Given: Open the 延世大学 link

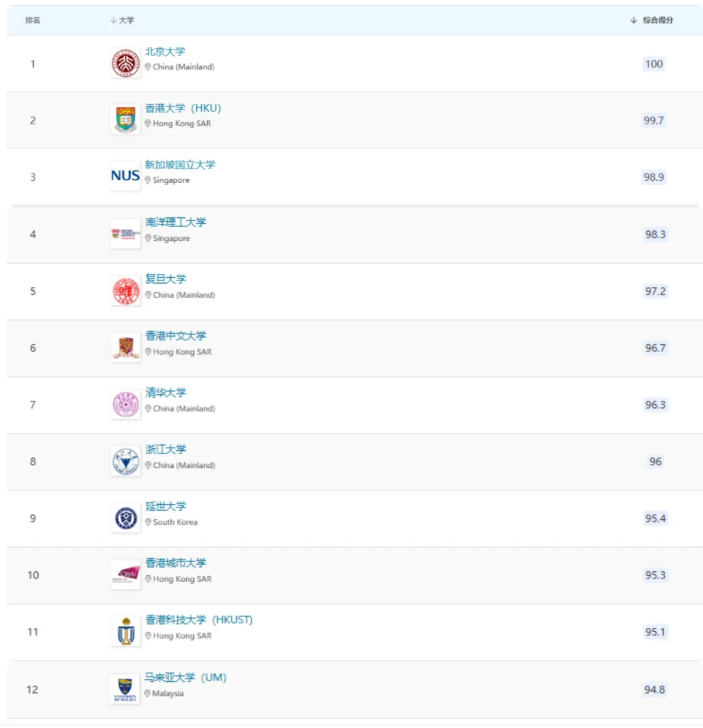Looking at the screenshot, I should click(x=165, y=506).
